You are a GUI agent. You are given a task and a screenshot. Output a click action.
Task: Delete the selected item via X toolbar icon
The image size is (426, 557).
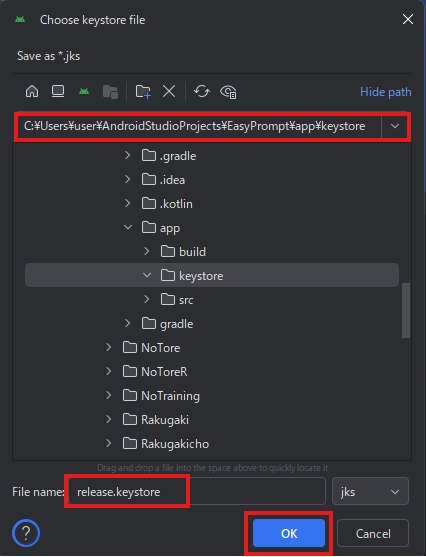pyautogui.click(x=169, y=91)
